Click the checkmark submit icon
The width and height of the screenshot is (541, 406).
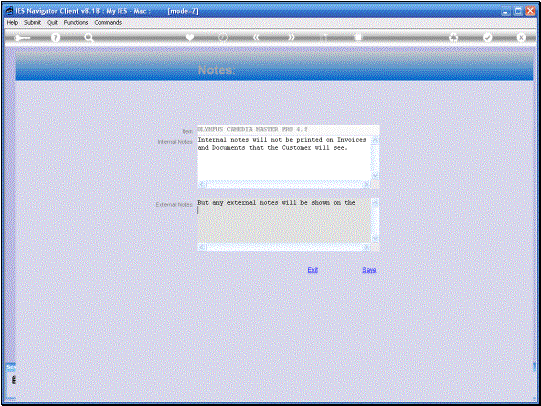click(x=487, y=38)
